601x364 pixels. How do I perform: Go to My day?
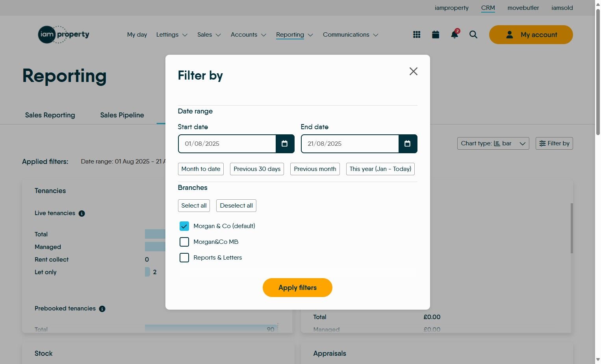click(x=137, y=35)
